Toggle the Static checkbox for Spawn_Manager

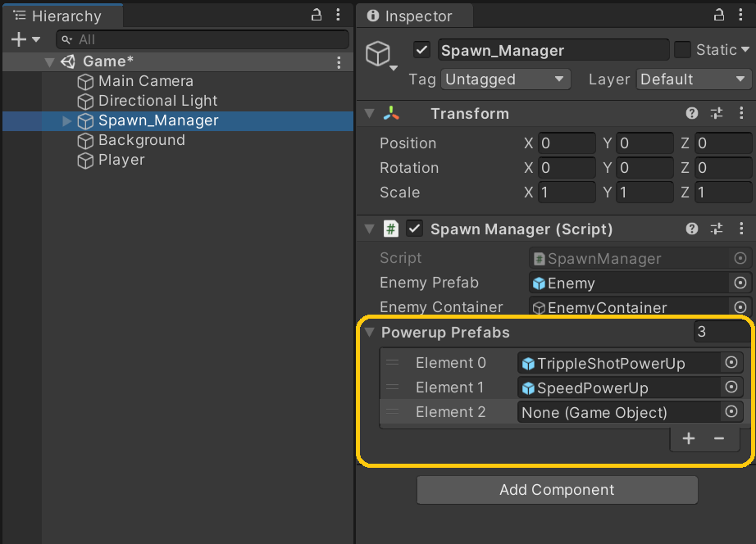pos(682,50)
